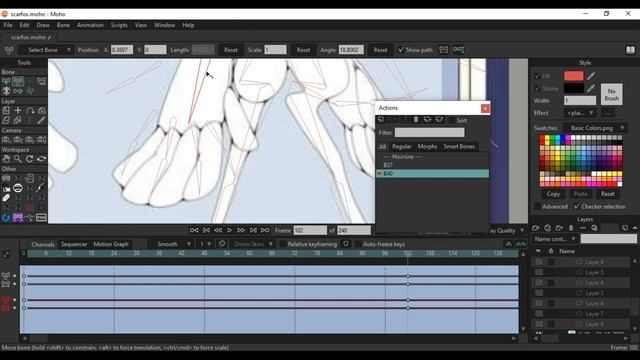Disable the Checker selection checkbox
The height and width of the screenshot is (360, 640).
(576, 207)
